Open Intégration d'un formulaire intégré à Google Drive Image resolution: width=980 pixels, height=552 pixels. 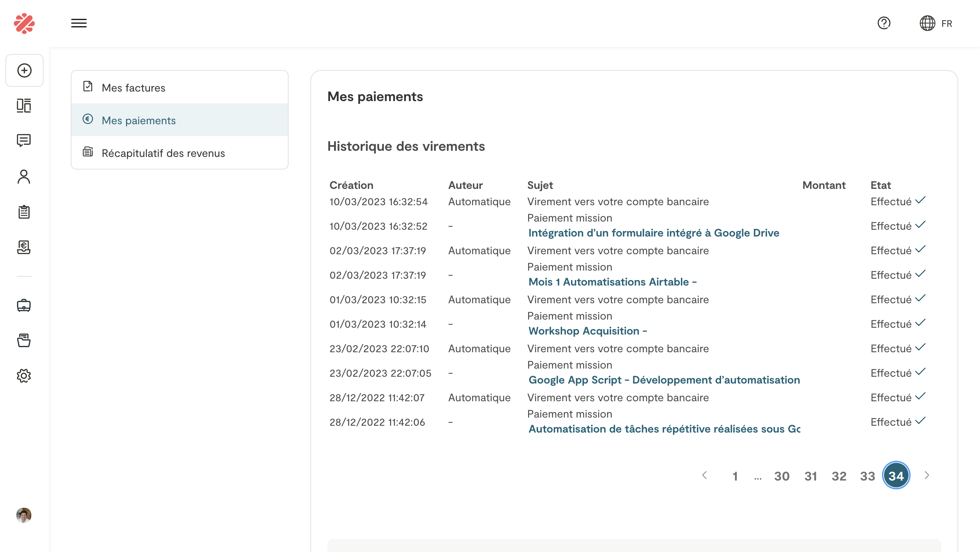[x=654, y=233]
